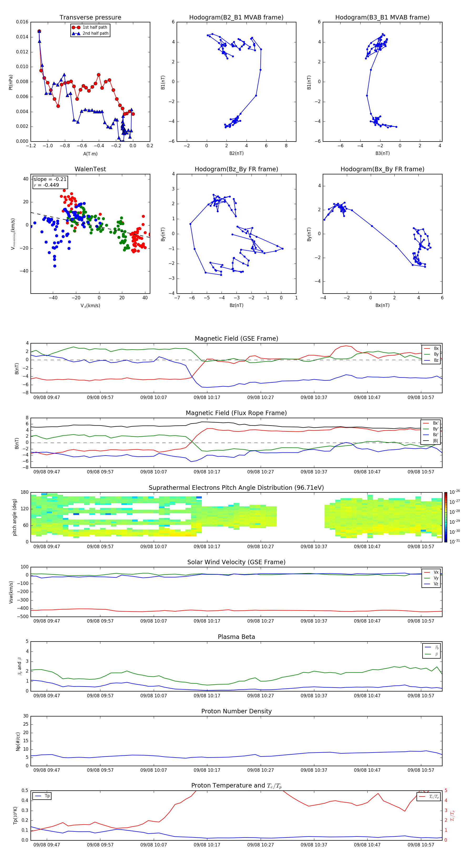Select 'Vz' entry in velocity legend
473x868 pixels.
[x=431, y=584]
